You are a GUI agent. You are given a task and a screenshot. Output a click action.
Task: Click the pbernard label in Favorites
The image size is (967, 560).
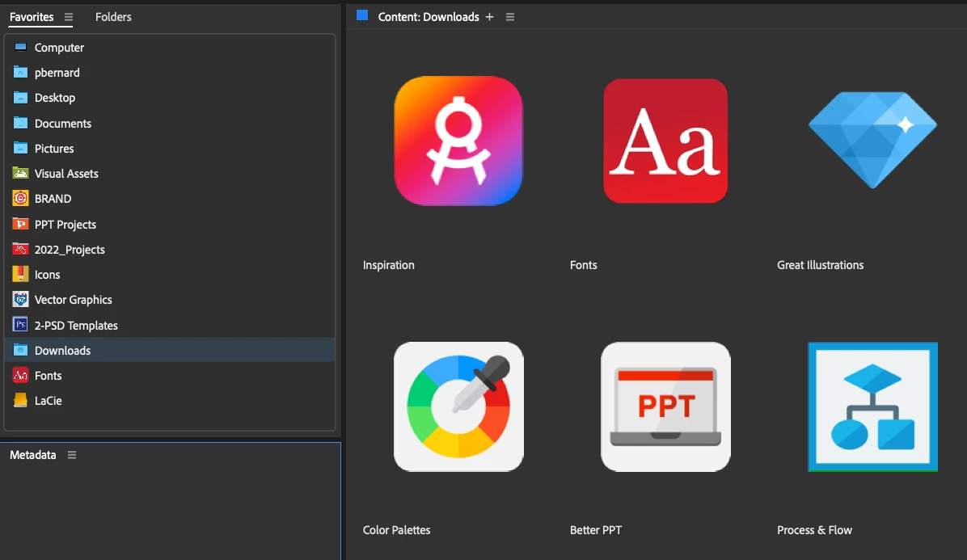pos(57,73)
